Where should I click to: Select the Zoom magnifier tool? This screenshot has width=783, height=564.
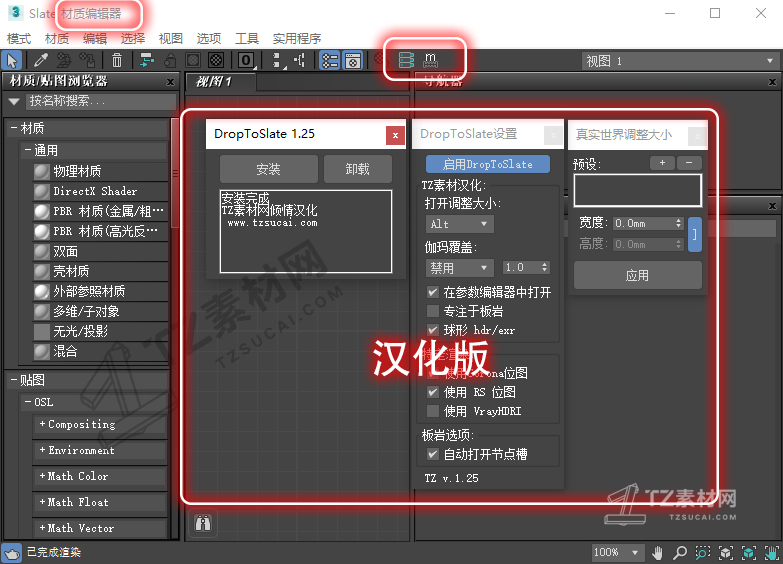click(680, 553)
